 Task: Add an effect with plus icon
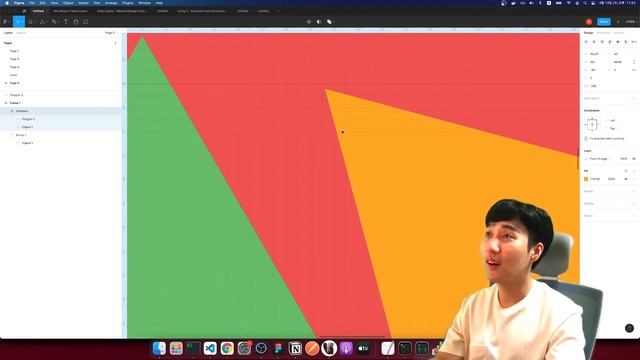coord(634,203)
